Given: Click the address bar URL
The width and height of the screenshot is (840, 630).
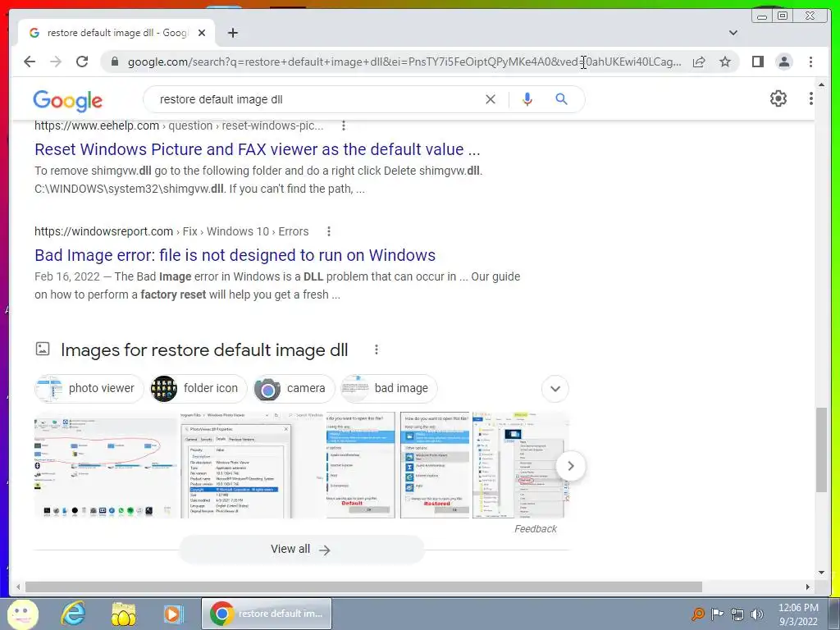Looking at the screenshot, I should point(404,62).
